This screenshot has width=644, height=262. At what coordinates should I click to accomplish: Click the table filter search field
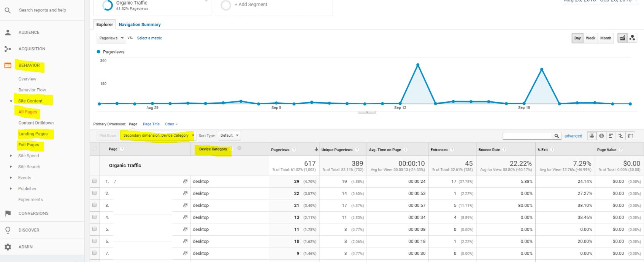[527, 136]
